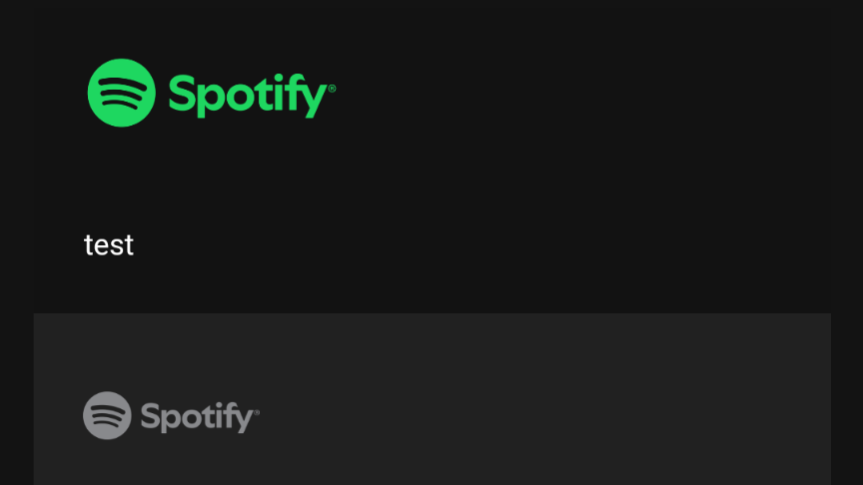The width and height of the screenshot is (863, 485).
Task: Click the letter S in gray footer wordmark
Action: (x=151, y=417)
